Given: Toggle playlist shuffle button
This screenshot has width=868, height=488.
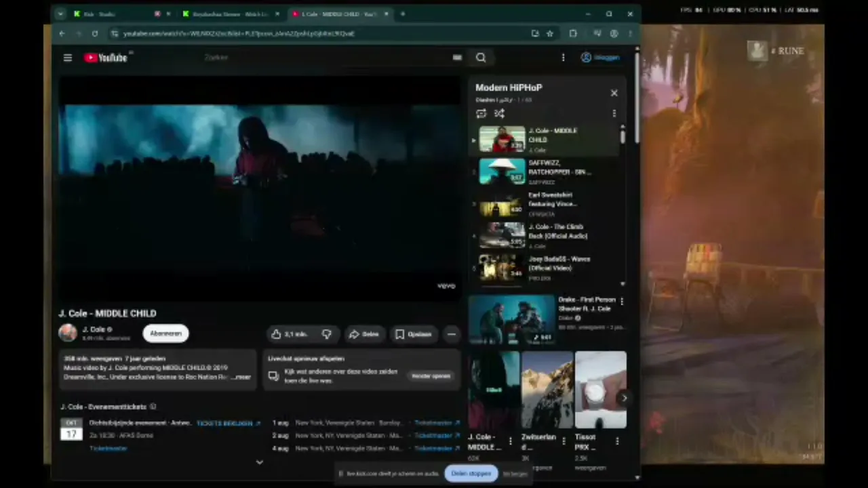Looking at the screenshot, I should point(500,114).
